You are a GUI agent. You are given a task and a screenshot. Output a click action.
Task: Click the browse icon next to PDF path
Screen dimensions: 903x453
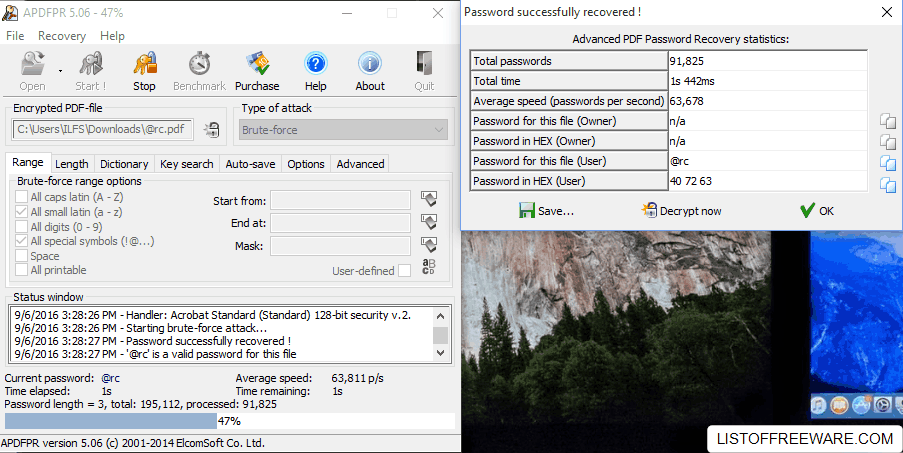[x=212, y=130]
